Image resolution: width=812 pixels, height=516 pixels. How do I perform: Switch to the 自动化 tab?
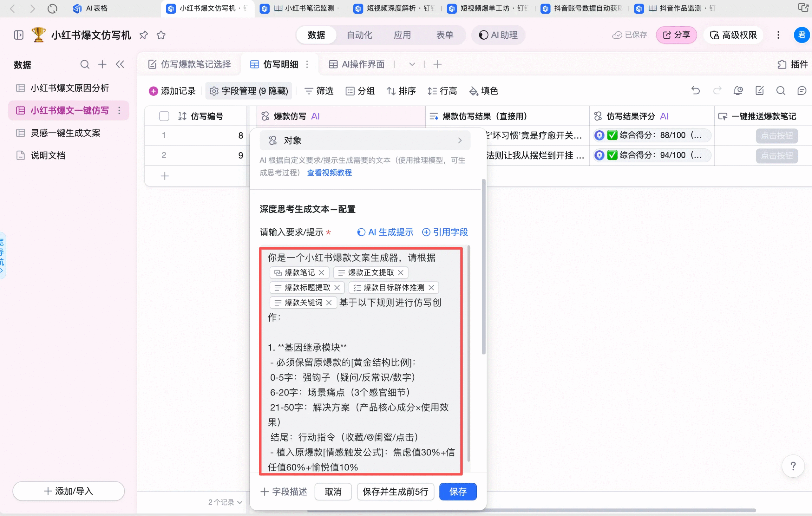pos(359,35)
